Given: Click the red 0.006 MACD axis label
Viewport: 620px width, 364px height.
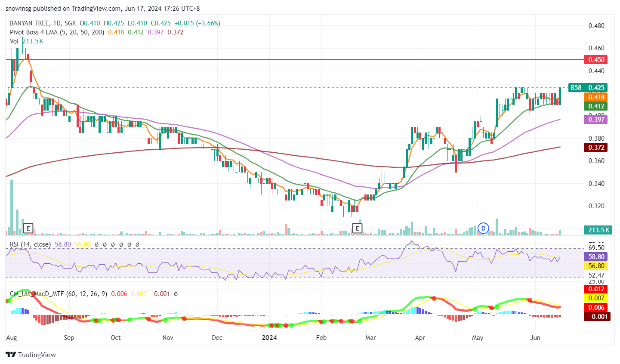Looking at the screenshot, I should coord(596,307).
